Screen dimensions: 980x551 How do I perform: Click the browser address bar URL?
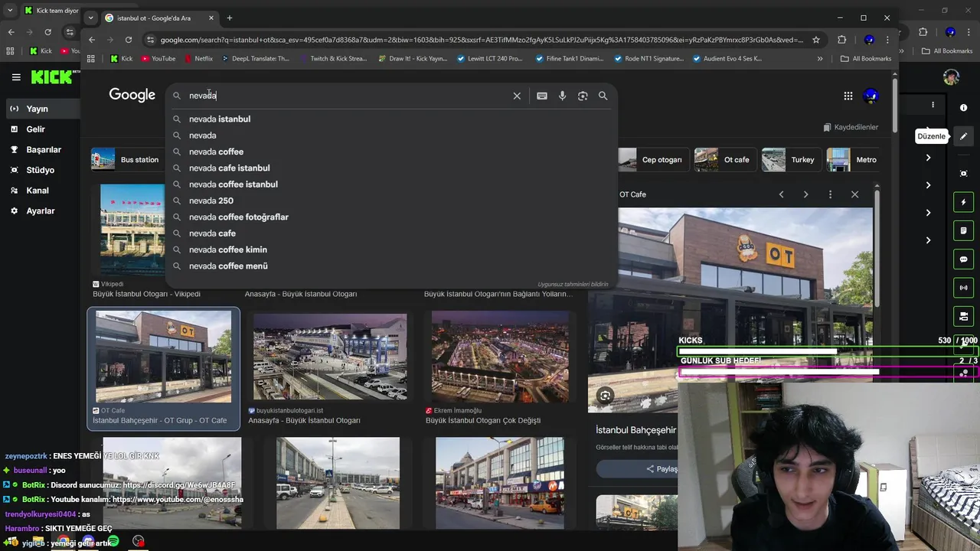pyautogui.click(x=482, y=40)
